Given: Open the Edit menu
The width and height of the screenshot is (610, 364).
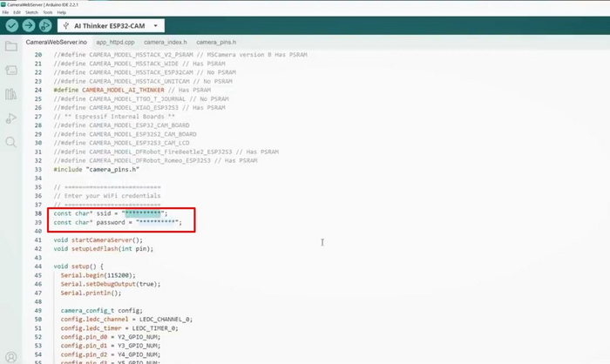Looking at the screenshot, I should click(x=17, y=12).
